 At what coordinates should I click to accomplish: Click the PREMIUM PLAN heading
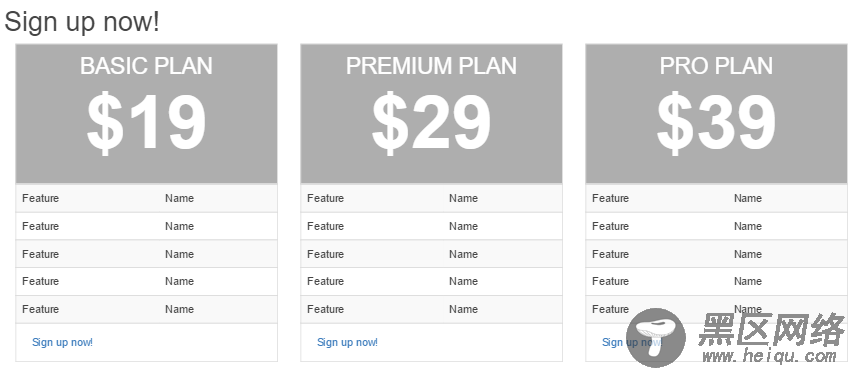tap(431, 66)
